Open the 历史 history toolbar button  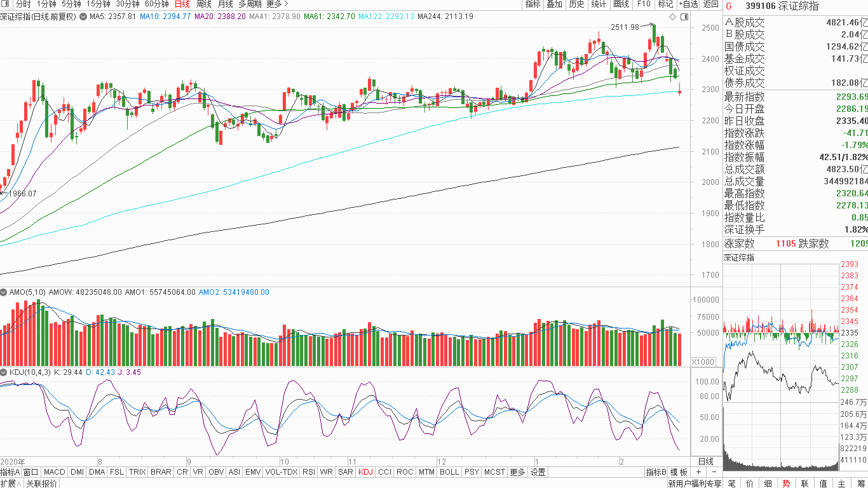(576, 4)
